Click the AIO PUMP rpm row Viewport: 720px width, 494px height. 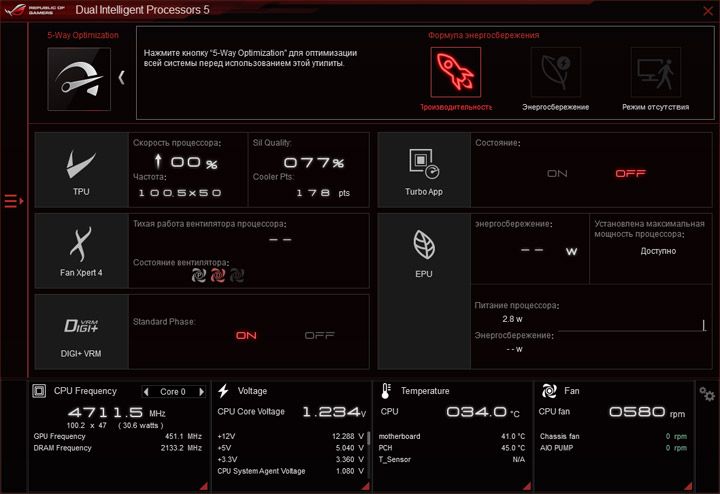coord(613,448)
